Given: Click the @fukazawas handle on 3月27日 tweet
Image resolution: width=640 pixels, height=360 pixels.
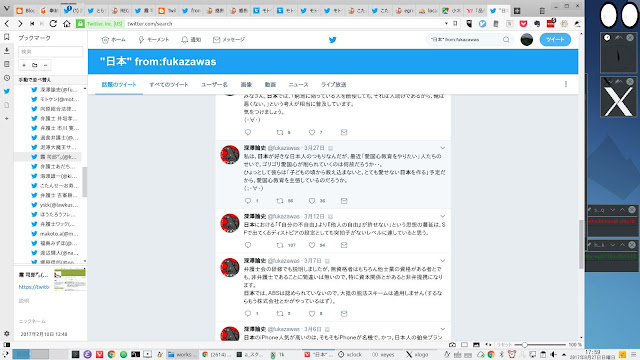Looking at the screenshot, I should click(x=284, y=148).
